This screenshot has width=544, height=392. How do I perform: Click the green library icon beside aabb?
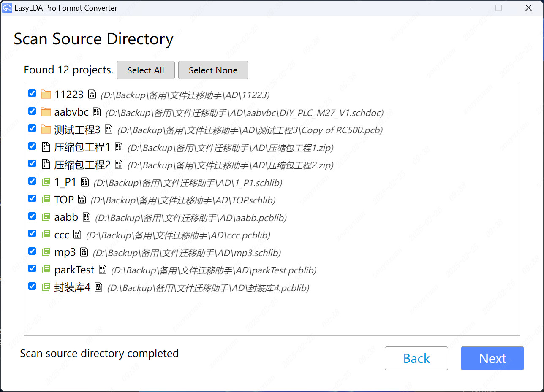click(46, 217)
